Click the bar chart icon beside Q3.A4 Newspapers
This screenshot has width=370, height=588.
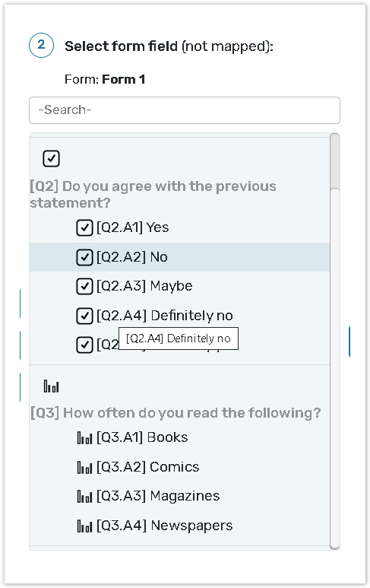[84, 526]
